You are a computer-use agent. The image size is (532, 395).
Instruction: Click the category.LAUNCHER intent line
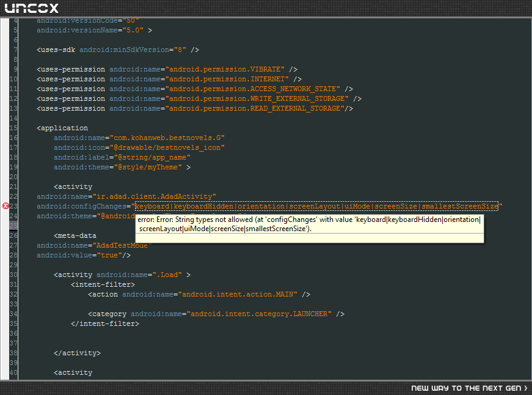(x=216, y=314)
